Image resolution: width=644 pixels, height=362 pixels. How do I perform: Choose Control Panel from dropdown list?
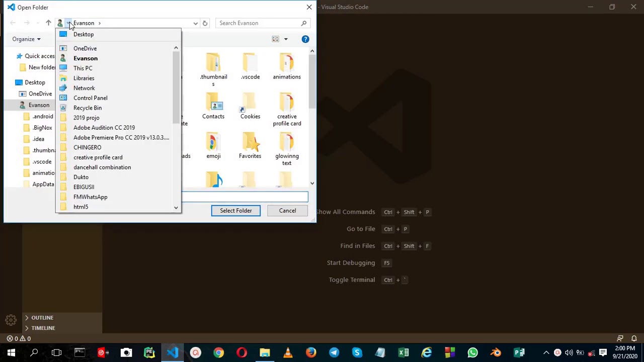(90, 98)
